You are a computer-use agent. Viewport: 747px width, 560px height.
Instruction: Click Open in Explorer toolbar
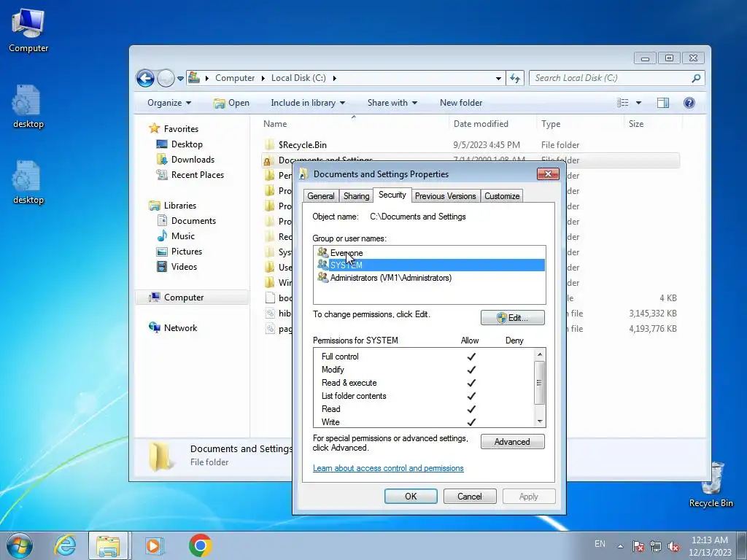click(231, 103)
